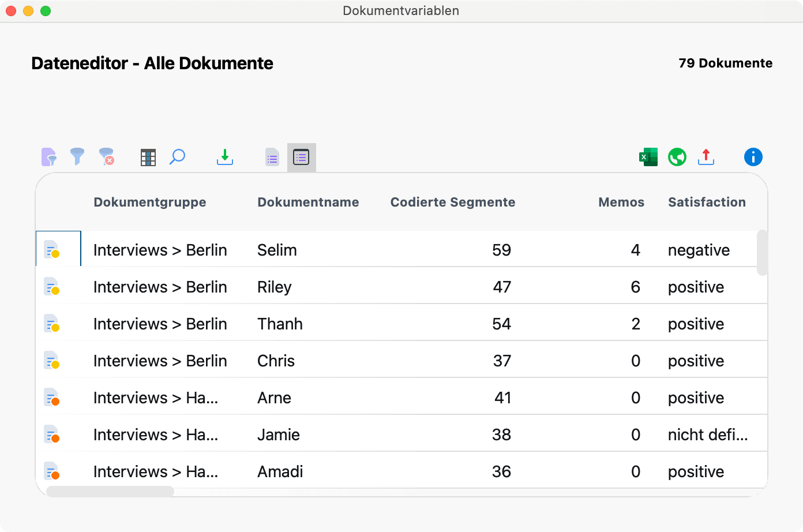Image resolution: width=803 pixels, height=532 pixels.
Task: Click the green import data icon
Action: 225,157
